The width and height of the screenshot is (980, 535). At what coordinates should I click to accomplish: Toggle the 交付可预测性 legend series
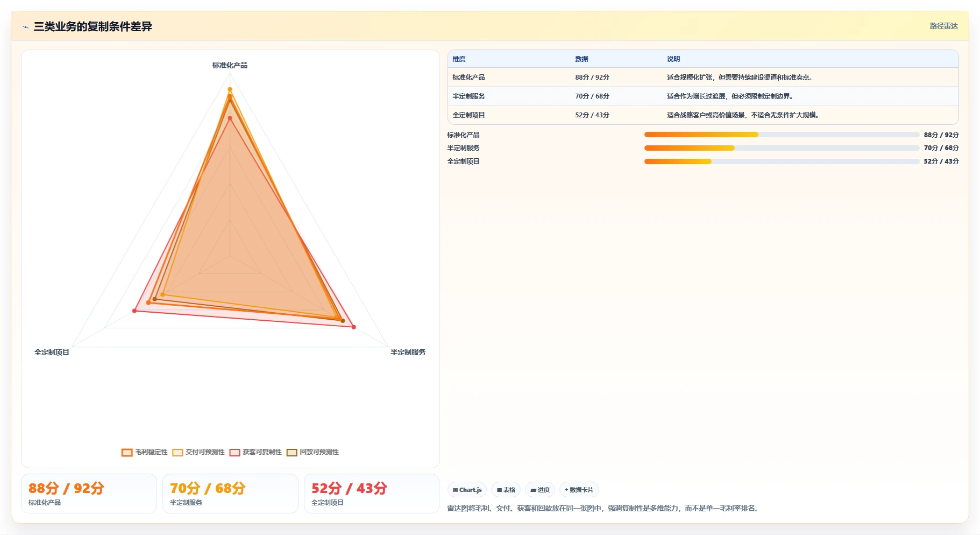[x=198, y=452]
